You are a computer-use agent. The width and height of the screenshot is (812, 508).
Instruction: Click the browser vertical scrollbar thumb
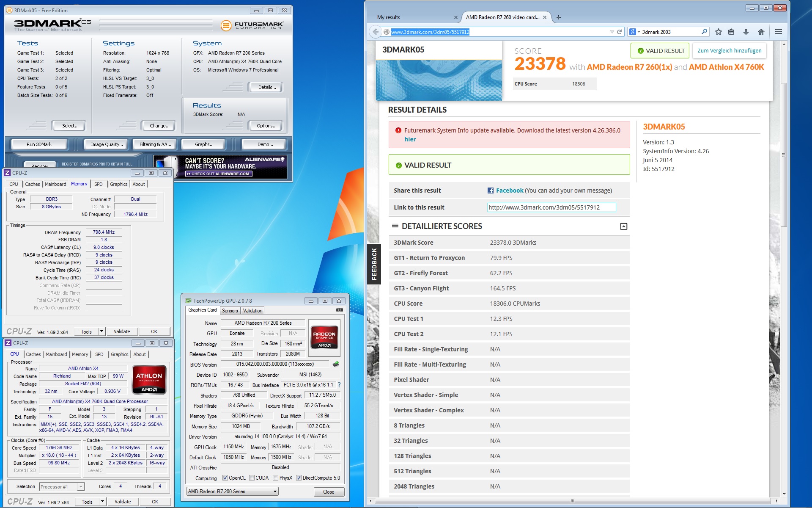pos(784,155)
